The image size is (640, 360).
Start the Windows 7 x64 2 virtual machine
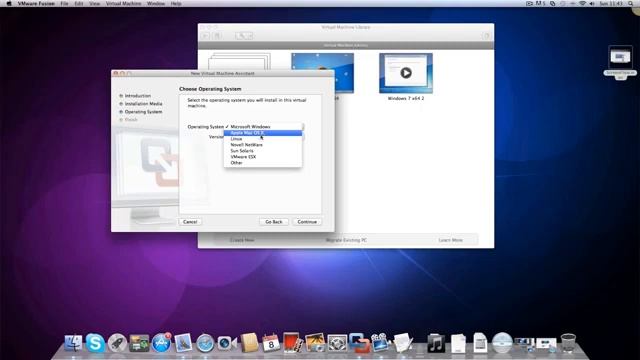point(406,73)
